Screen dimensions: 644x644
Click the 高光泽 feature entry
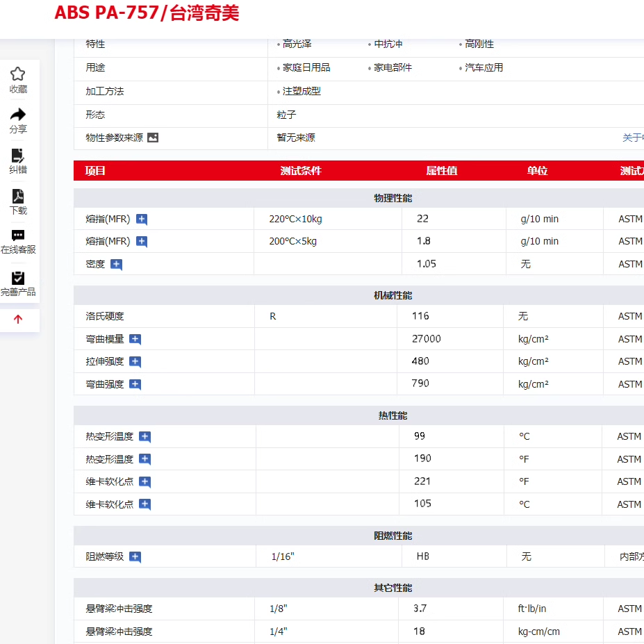297,44
